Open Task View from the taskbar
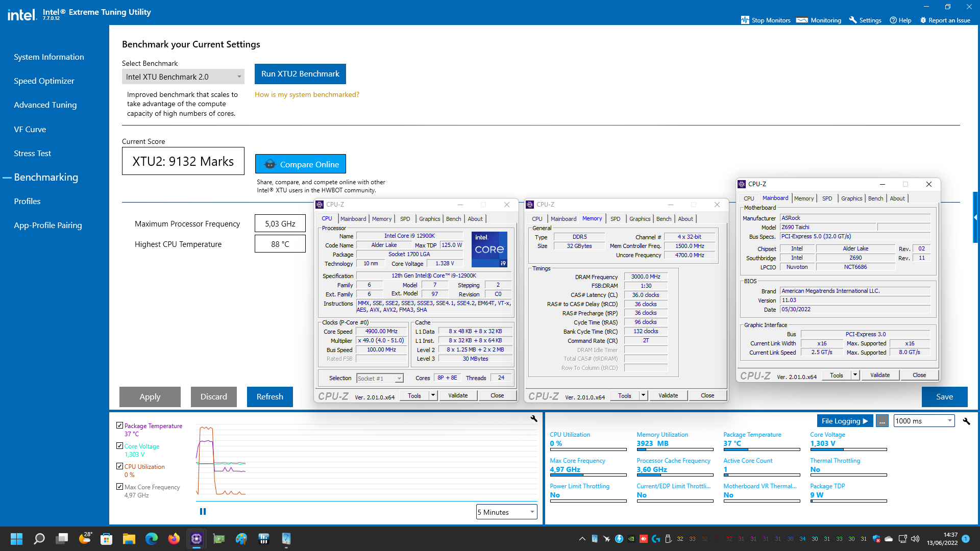This screenshot has height=551, width=980. (x=62, y=539)
